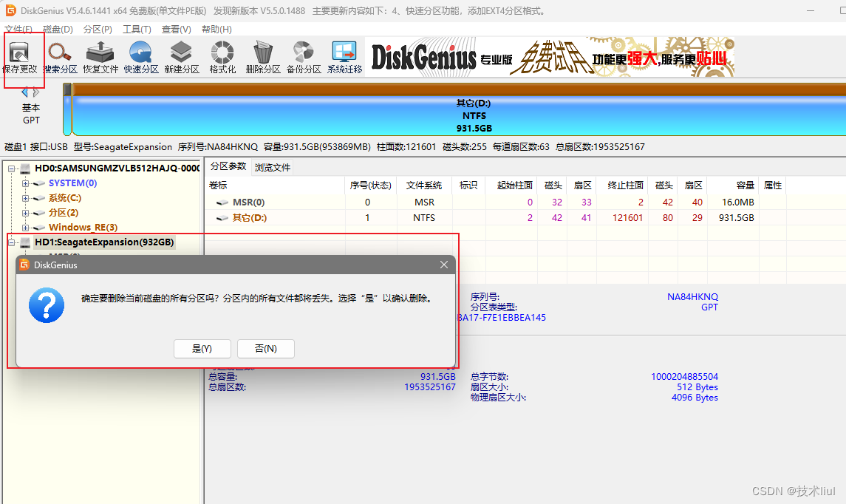The height and width of the screenshot is (504, 846).
Task: Expand the SYSTEM(0) partition node
Action: (25, 183)
